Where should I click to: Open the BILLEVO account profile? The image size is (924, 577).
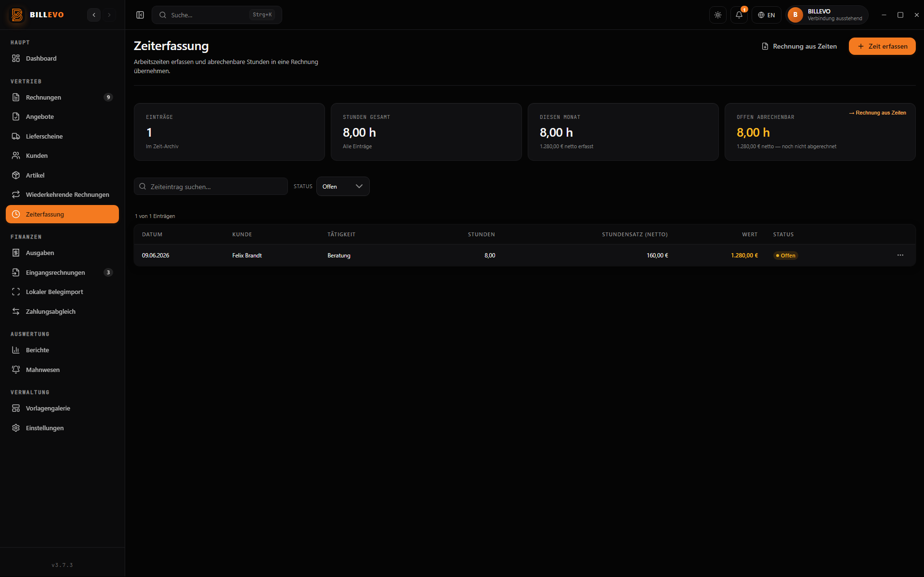tap(827, 15)
